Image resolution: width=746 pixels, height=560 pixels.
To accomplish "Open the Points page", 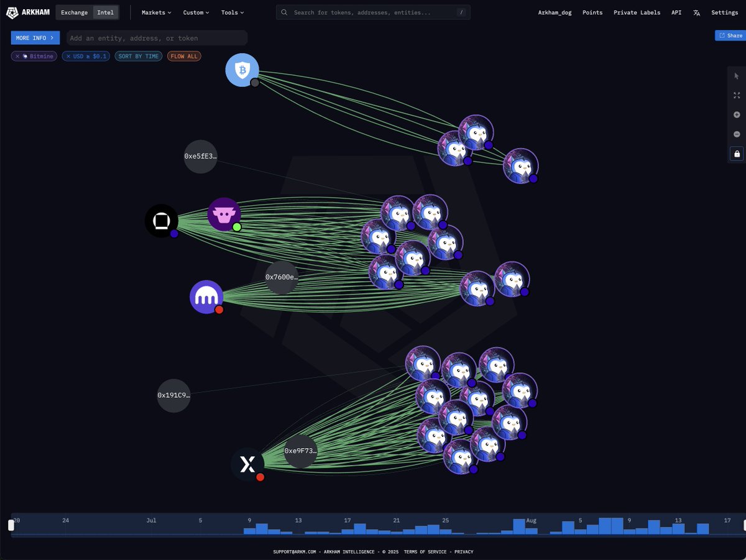I will tap(592, 12).
